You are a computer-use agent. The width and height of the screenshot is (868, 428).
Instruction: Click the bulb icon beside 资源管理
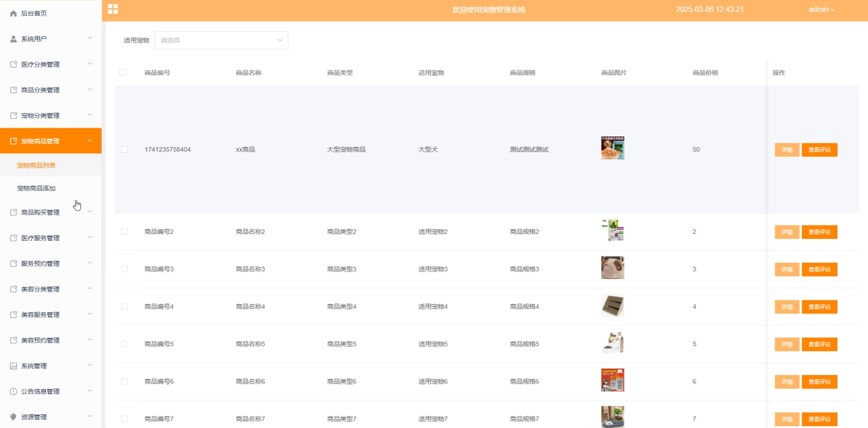(13, 417)
